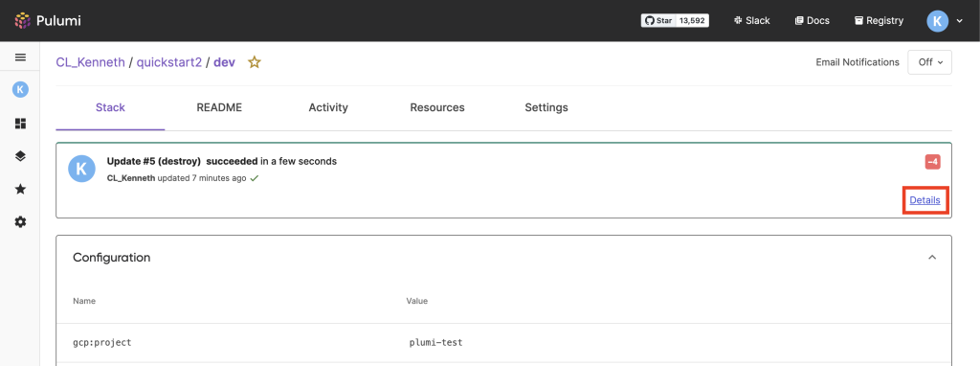Screen dimensions: 980x366
Task: Click the Pulumi logo icon
Action: tap(23, 21)
